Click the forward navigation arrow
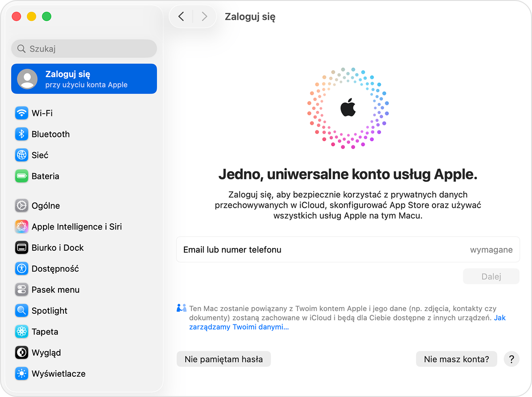Viewport: 532px width, 397px height. [204, 17]
